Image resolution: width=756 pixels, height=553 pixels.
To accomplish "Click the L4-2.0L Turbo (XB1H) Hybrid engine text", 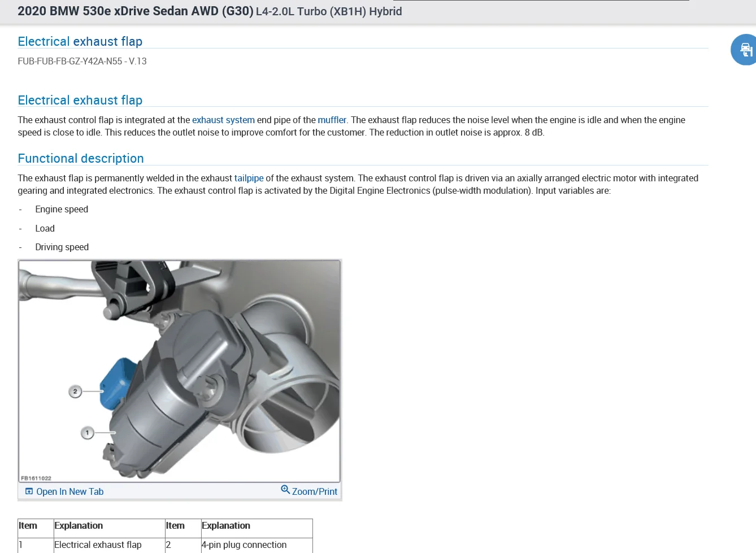I will click(329, 11).
